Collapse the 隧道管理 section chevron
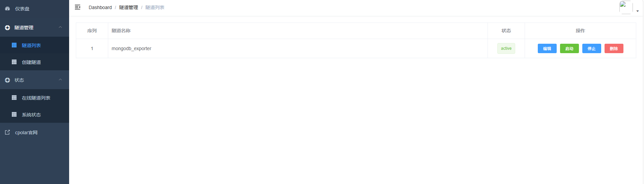The image size is (644, 184). pyautogui.click(x=60, y=27)
